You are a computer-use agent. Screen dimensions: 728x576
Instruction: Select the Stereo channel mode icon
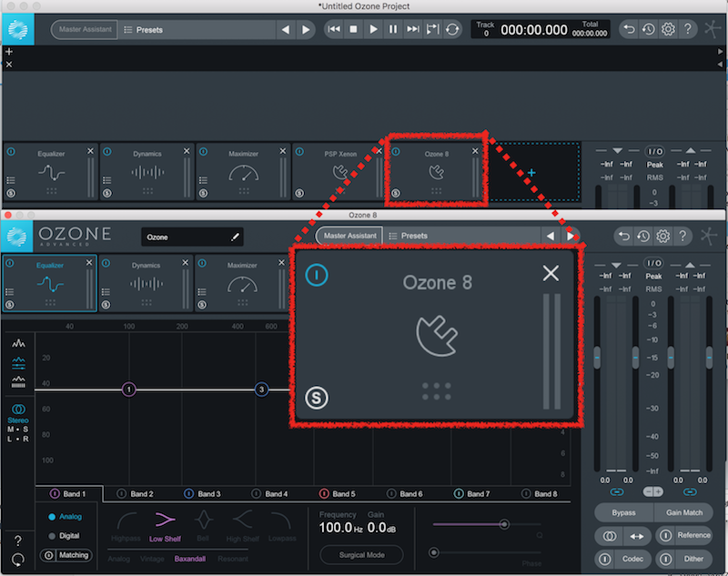click(x=18, y=409)
